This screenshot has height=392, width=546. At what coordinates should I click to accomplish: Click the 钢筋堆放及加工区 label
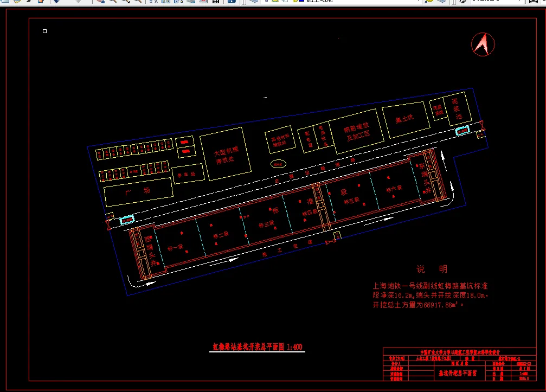(x=357, y=132)
